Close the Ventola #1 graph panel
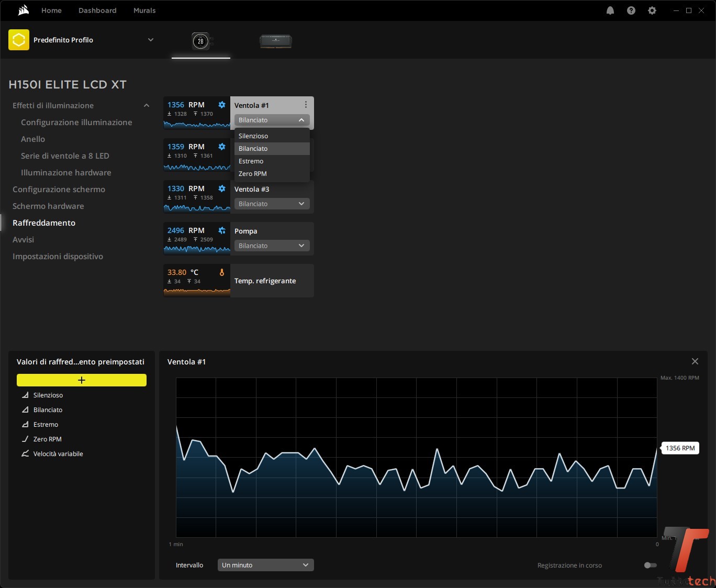The height and width of the screenshot is (588, 716). tap(695, 361)
